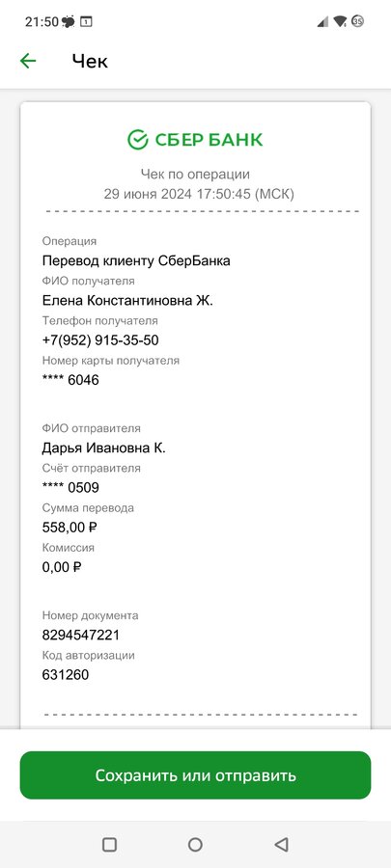Tap the battery indicator in status bar
The width and height of the screenshot is (391, 868).
pos(358,22)
